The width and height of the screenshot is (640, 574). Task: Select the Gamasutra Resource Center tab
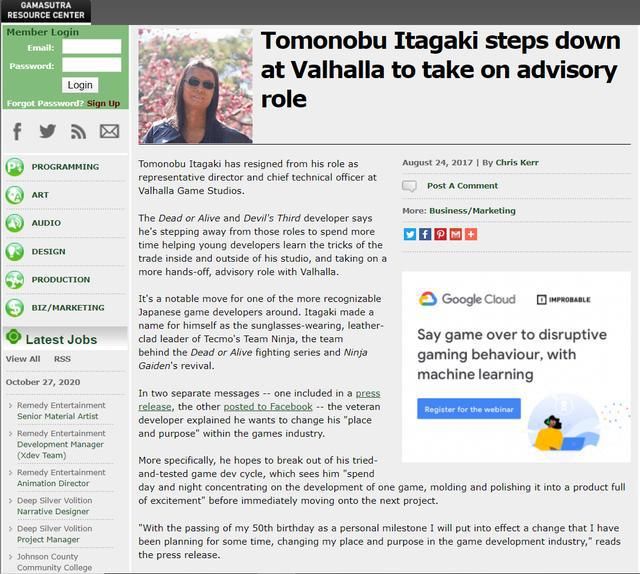[46, 11]
